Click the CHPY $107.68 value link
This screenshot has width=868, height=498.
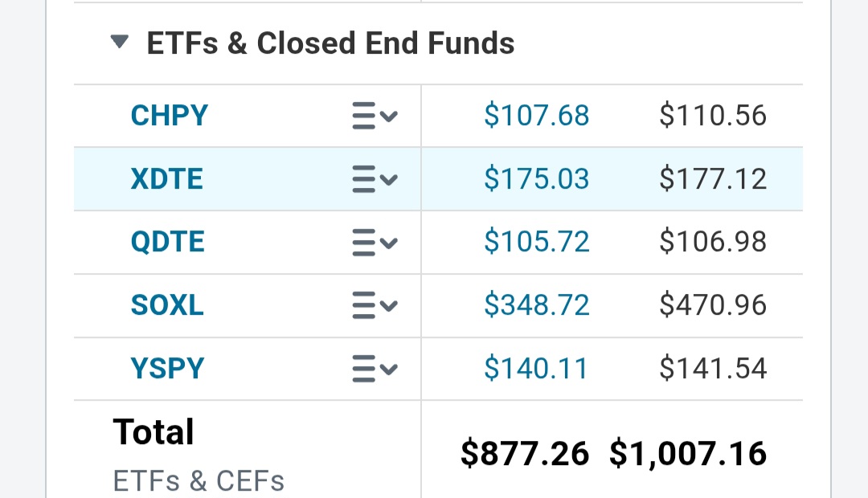[536, 116]
